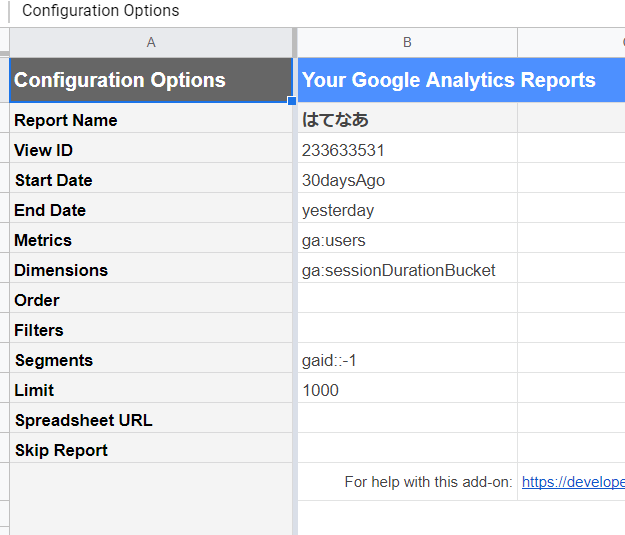Open the https://develope... help link
The image size is (625, 535).
[573, 482]
